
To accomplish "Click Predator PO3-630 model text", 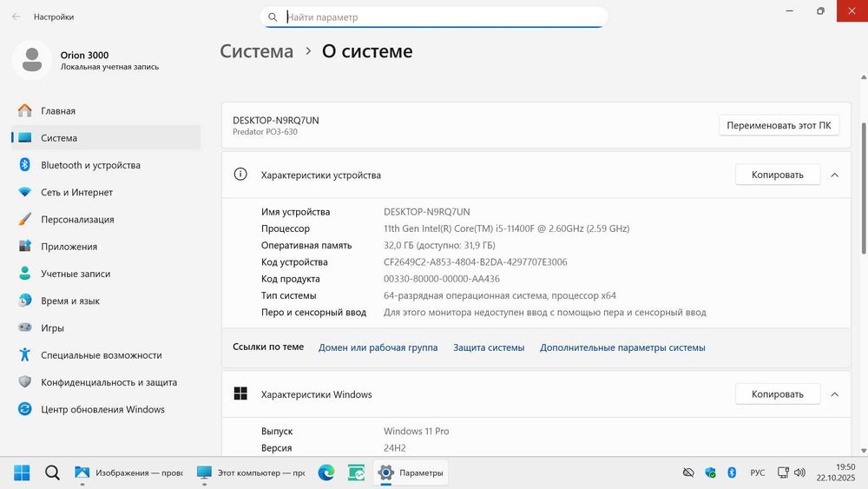I will coord(265,132).
